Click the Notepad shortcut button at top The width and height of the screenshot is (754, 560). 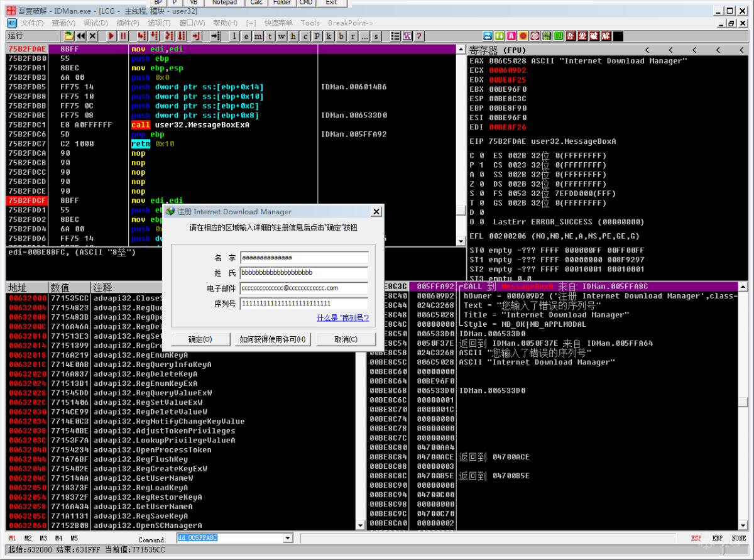pos(224,3)
